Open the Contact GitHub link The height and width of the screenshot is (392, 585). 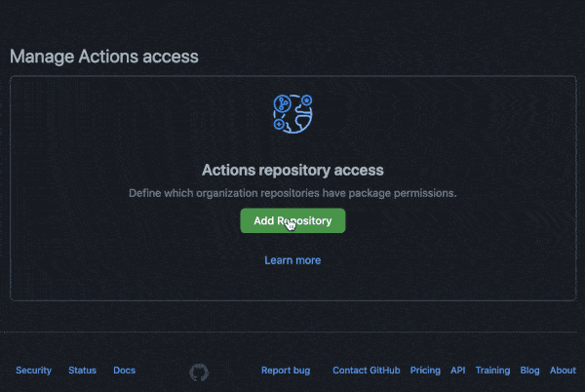pyautogui.click(x=366, y=371)
